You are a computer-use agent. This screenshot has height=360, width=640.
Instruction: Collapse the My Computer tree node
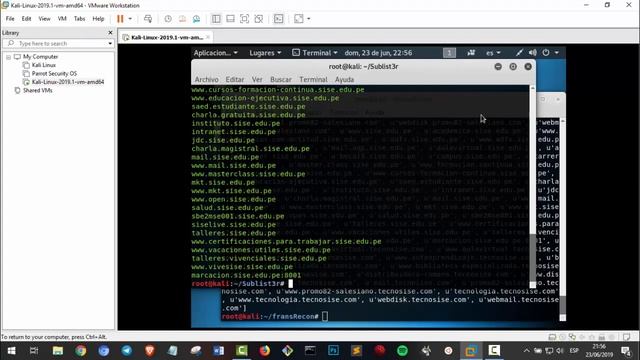pos(8,57)
